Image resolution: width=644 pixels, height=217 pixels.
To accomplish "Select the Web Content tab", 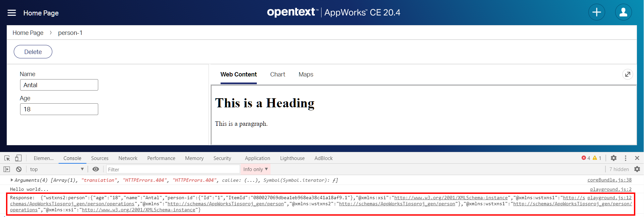I will [238, 74].
